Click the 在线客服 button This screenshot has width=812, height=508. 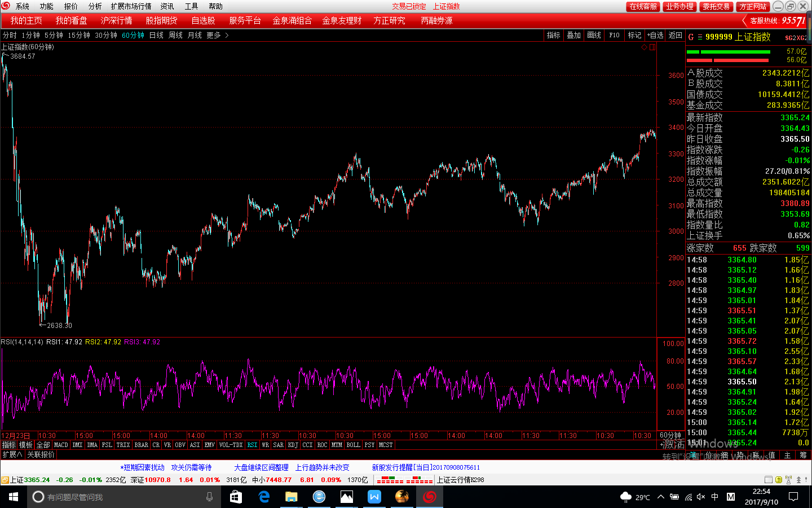click(x=643, y=7)
